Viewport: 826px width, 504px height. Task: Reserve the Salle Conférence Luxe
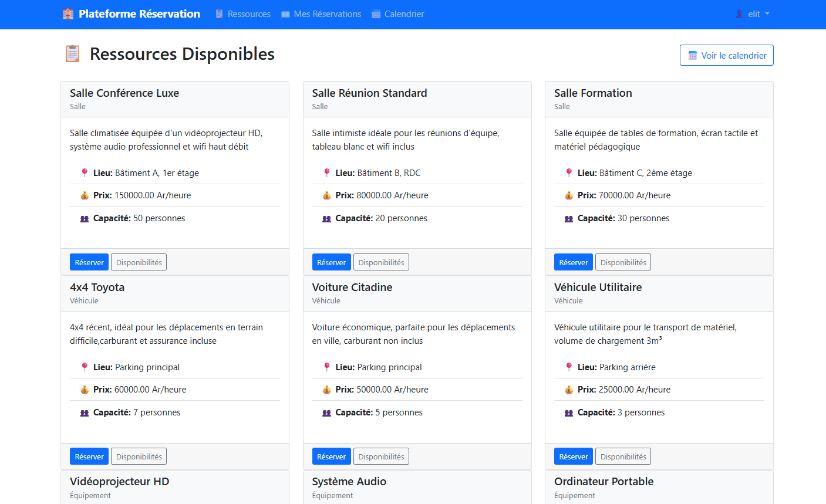(x=89, y=262)
